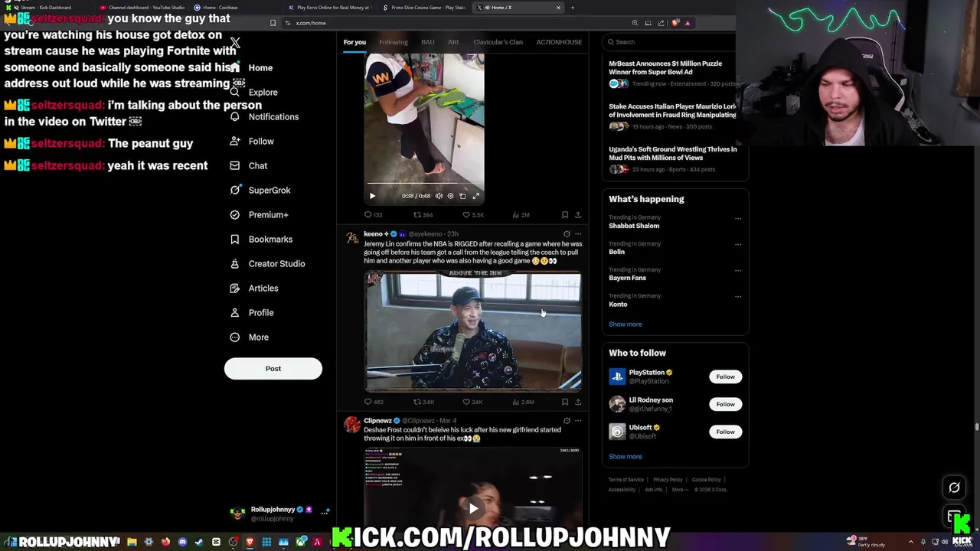Switch to the Following tab

(394, 42)
